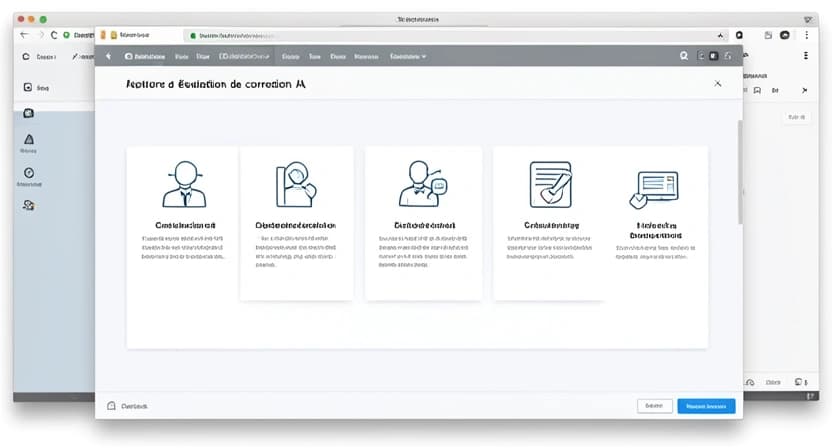Click the back arrow in gray toolbar
This screenshot has height=448, width=832.
[109, 56]
